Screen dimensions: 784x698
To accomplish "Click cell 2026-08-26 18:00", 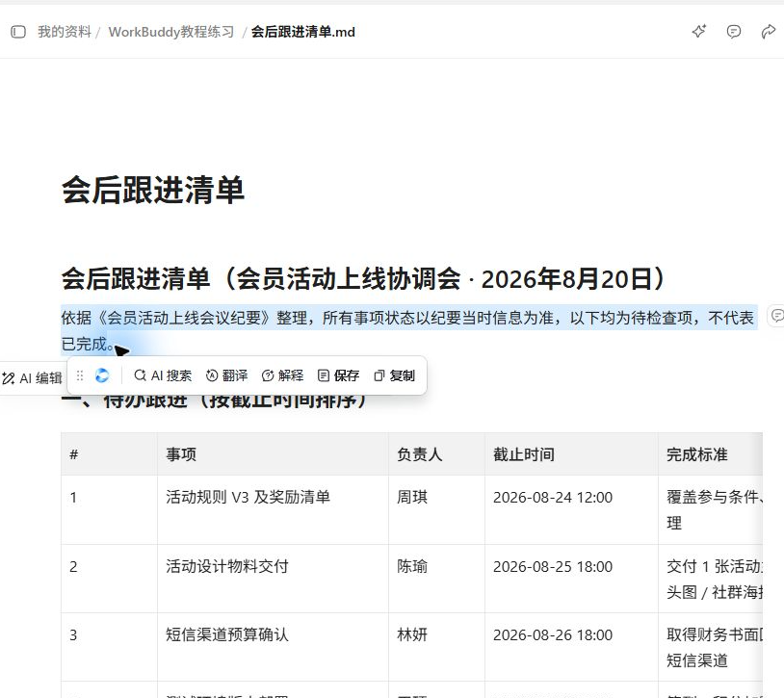I will point(571,647).
